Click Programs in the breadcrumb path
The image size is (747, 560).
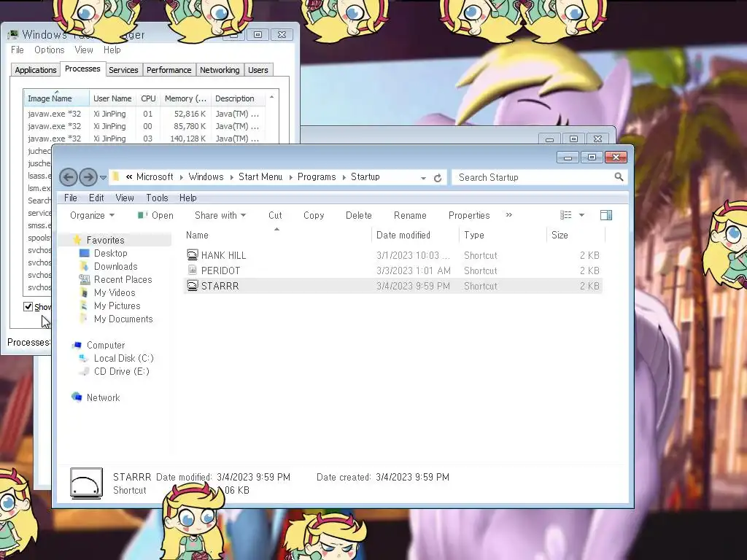317,176
